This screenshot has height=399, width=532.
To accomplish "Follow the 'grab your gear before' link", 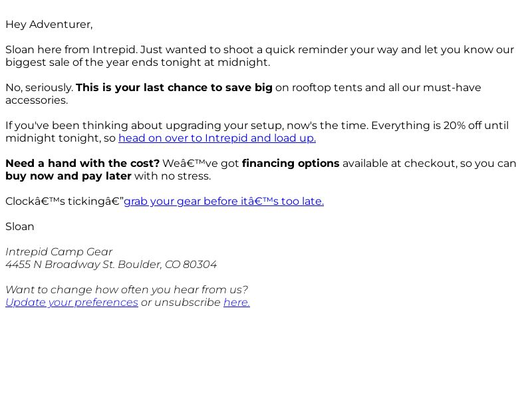I will point(223,201).
